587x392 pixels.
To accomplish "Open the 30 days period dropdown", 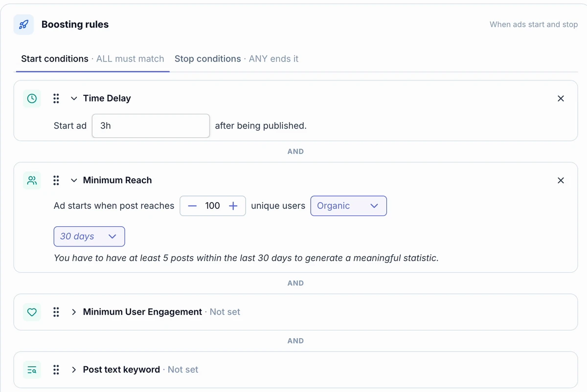I will click(x=89, y=237).
